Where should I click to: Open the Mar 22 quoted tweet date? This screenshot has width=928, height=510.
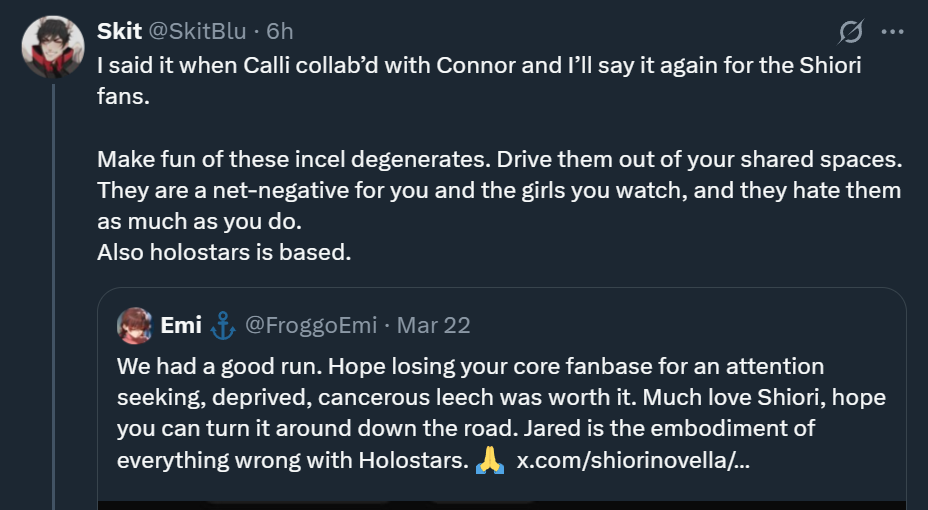433,325
